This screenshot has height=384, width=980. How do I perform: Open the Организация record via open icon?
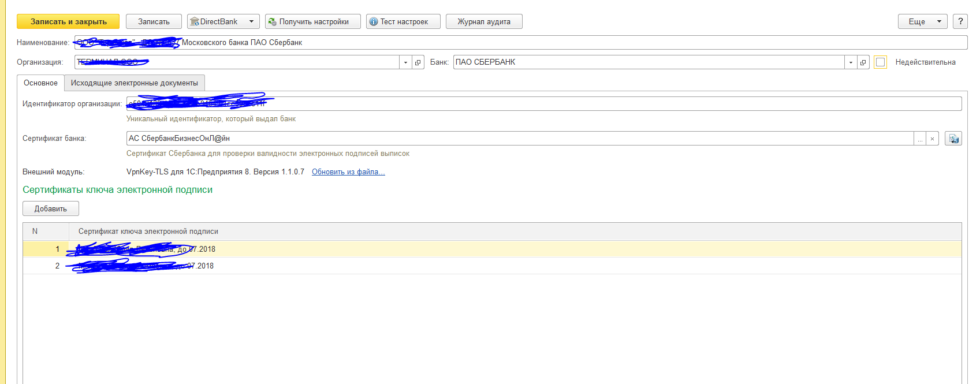click(418, 62)
